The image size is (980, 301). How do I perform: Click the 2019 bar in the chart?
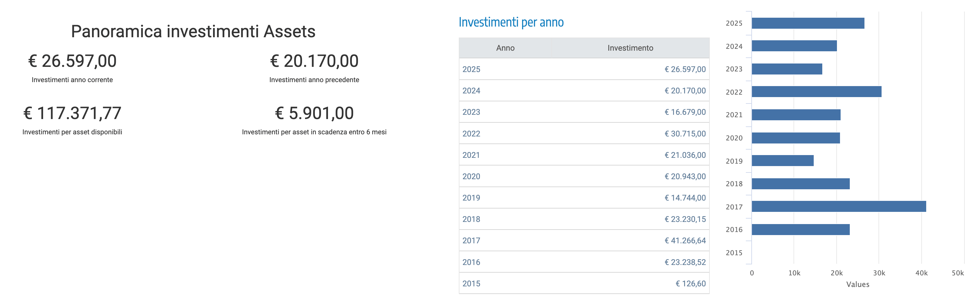(x=783, y=160)
